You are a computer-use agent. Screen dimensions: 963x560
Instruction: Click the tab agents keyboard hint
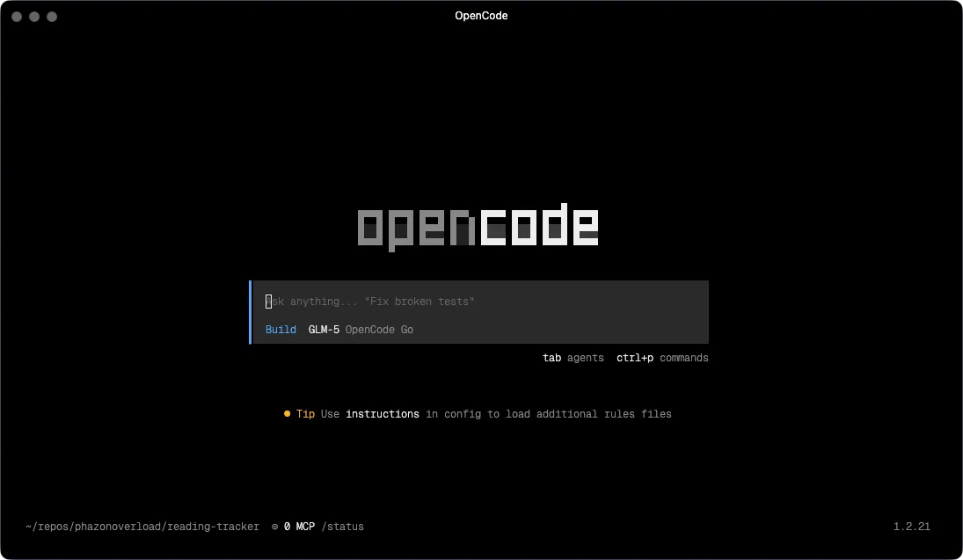pyautogui.click(x=573, y=358)
